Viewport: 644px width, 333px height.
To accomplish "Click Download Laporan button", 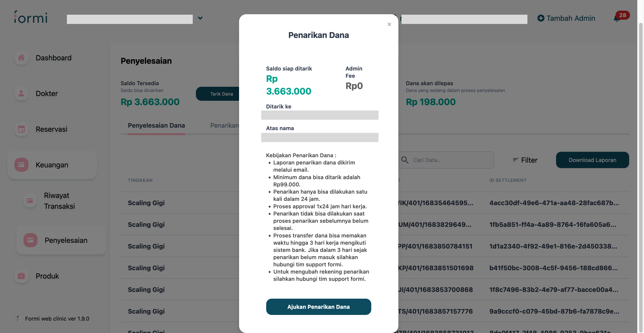I will tap(592, 160).
